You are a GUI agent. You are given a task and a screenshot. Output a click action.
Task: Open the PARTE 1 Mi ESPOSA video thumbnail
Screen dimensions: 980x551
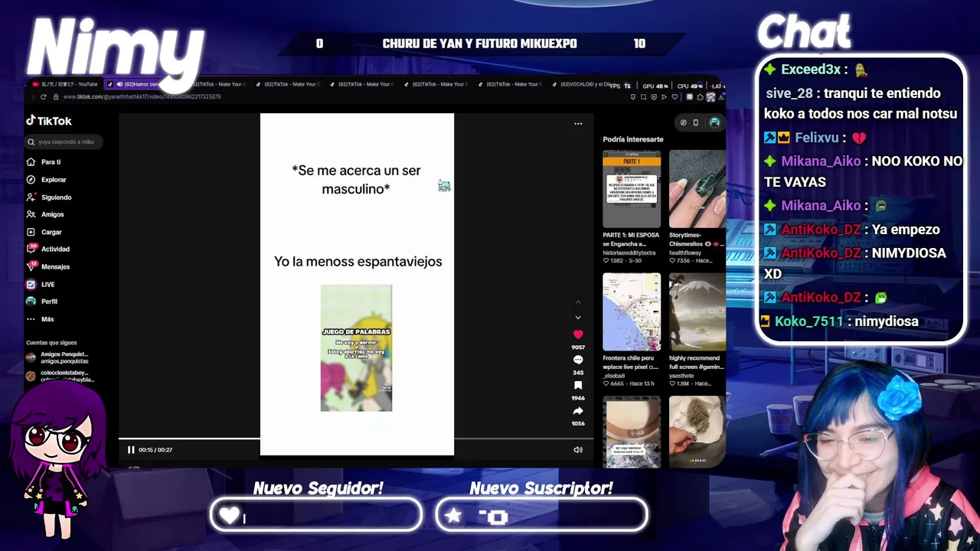(632, 187)
